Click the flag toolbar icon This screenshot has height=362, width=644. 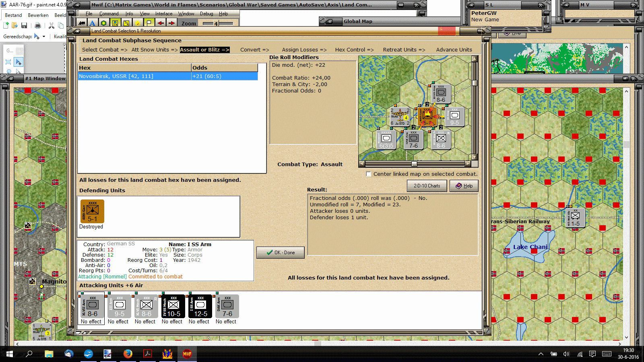149,23
